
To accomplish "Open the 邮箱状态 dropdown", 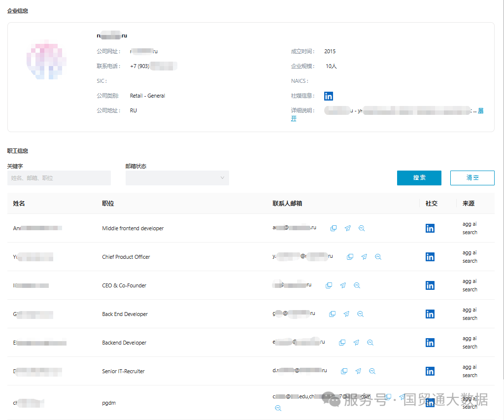I will coord(177,178).
